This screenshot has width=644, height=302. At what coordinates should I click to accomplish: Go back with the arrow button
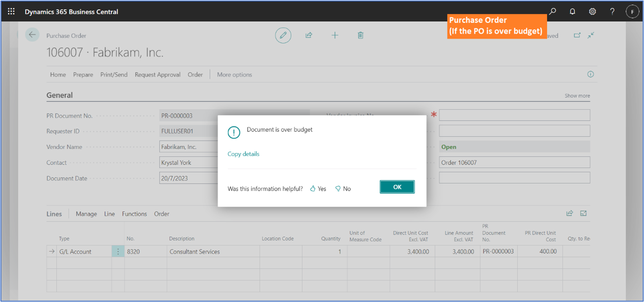click(32, 35)
